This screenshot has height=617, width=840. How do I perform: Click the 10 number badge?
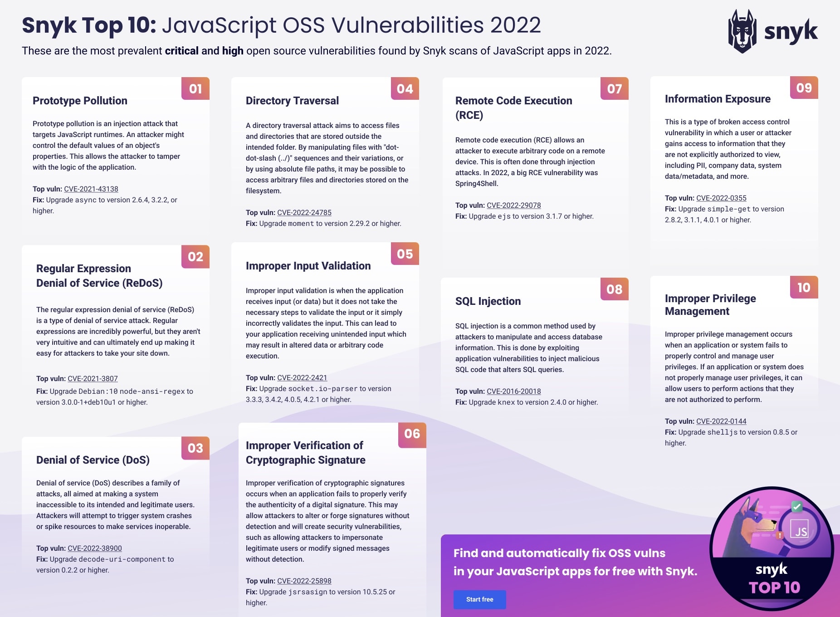click(804, 287)
